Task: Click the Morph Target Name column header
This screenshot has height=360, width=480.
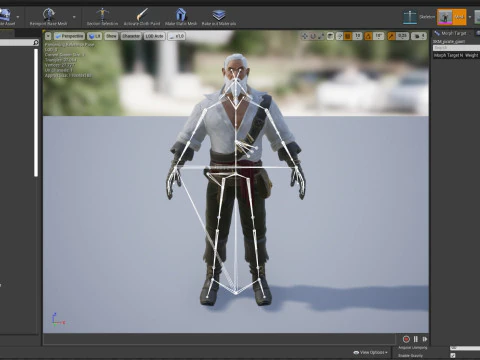Action: tap(449, 55)
